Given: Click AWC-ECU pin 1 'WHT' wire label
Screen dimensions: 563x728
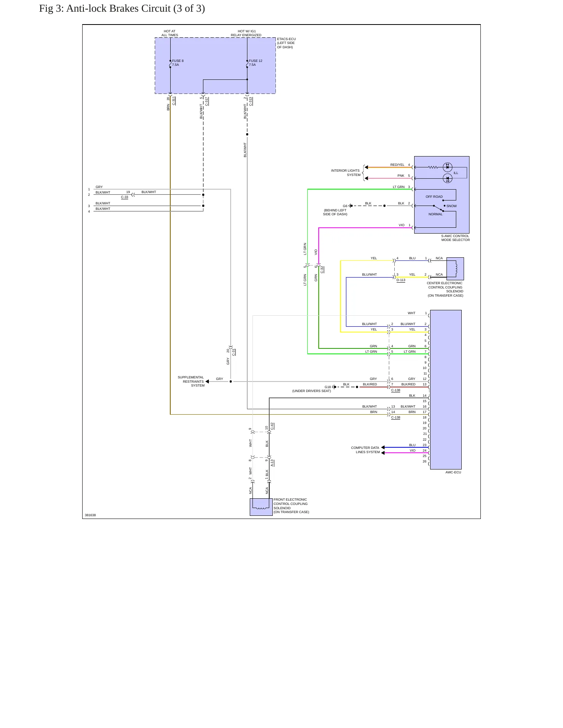Looking at the screenshot, I should point(412,313).
